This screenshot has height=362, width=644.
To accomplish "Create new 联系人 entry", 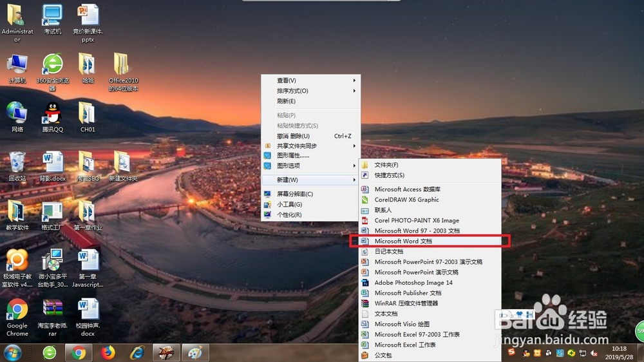I will [x=430, y=210].
